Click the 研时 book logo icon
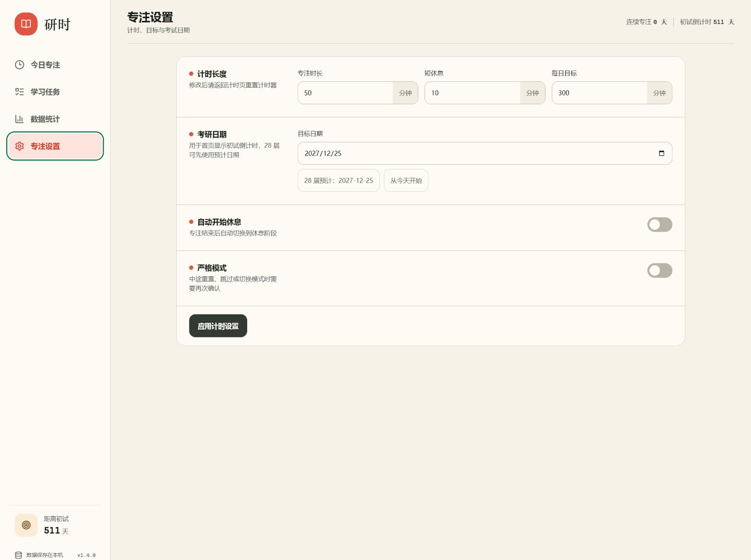 26,24
